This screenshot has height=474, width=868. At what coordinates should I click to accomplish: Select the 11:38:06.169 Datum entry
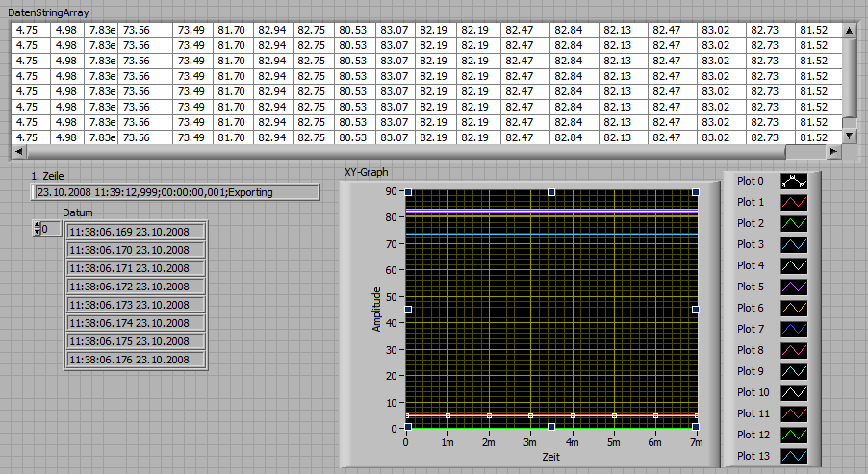[x=136, y=232]
